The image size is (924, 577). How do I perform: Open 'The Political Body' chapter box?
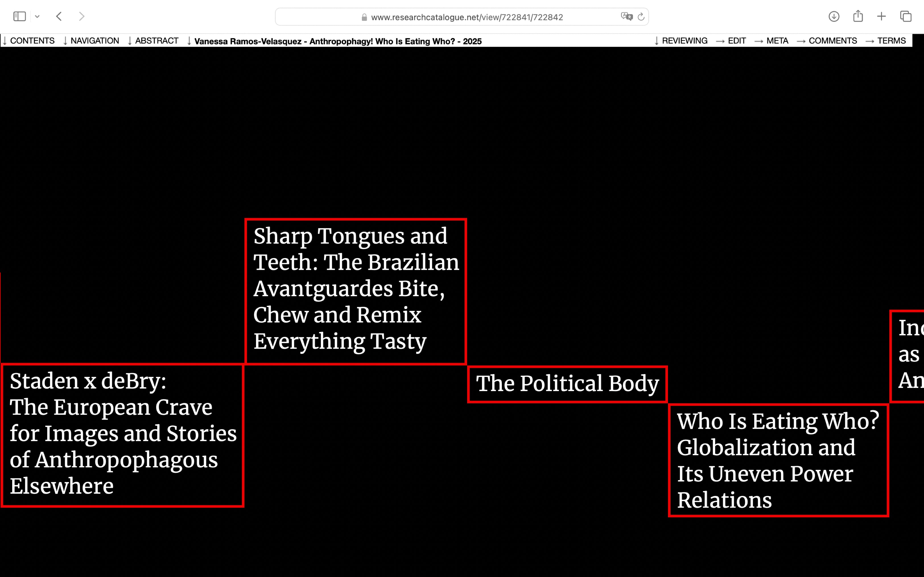pyautogui.click(x=567, y=383)
